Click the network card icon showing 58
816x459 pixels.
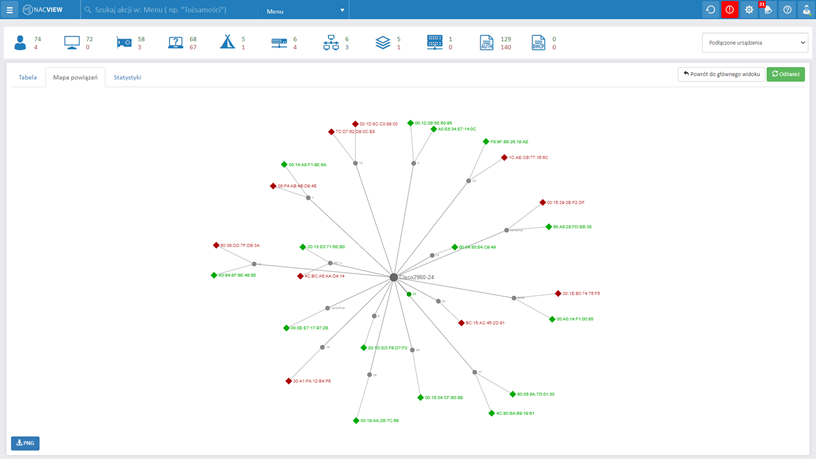[x=124, y=43]
